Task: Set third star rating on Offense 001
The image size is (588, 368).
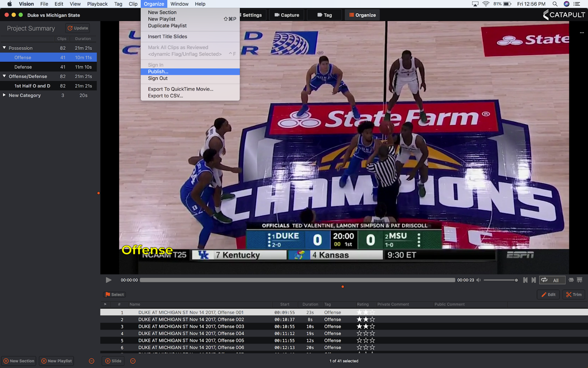Action: pos(372,312)
